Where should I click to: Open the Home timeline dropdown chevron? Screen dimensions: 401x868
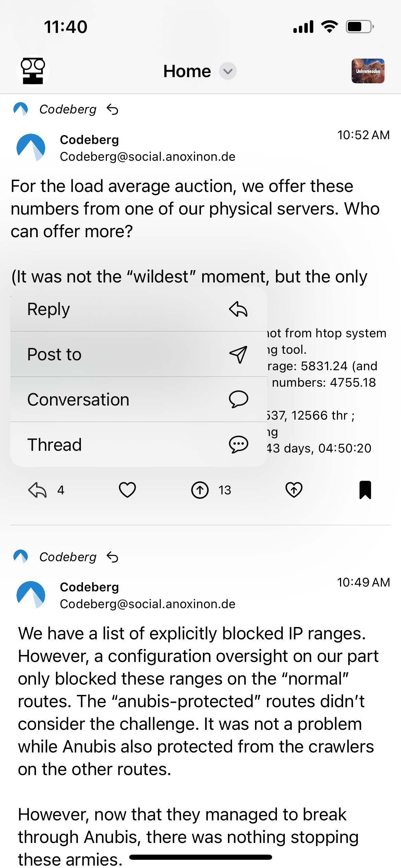tap(228, 71)
